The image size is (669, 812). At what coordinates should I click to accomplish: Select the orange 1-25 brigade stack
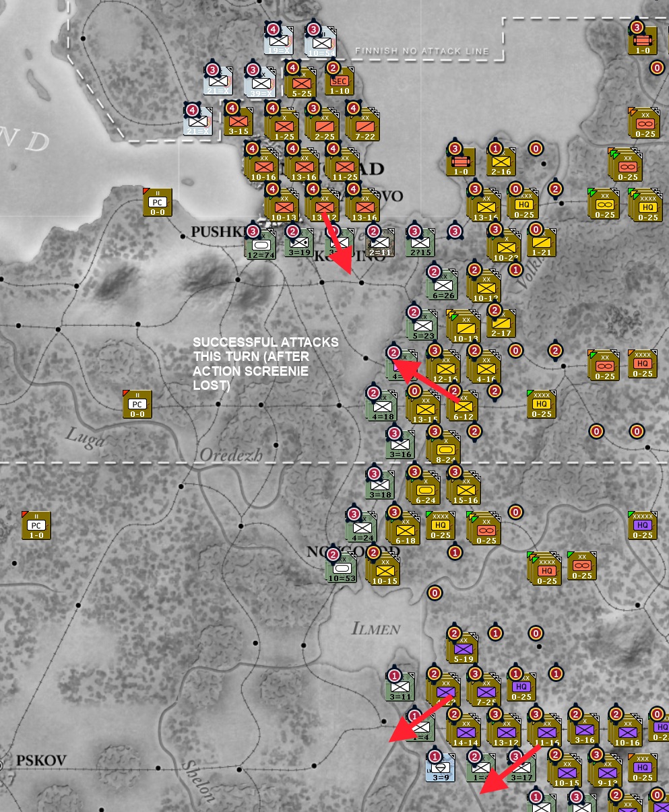click(x=282, y=123)
